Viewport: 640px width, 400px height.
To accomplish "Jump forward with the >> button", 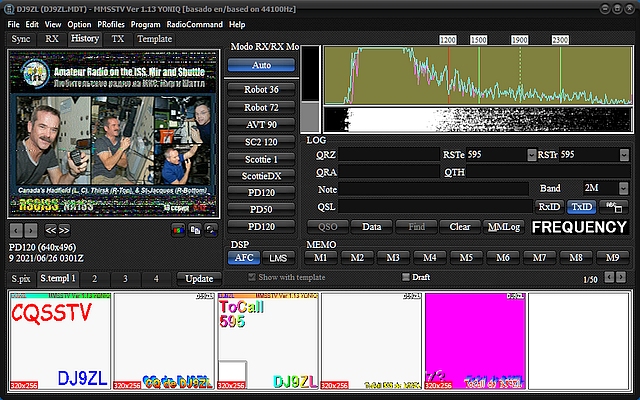I will point(64,230).
